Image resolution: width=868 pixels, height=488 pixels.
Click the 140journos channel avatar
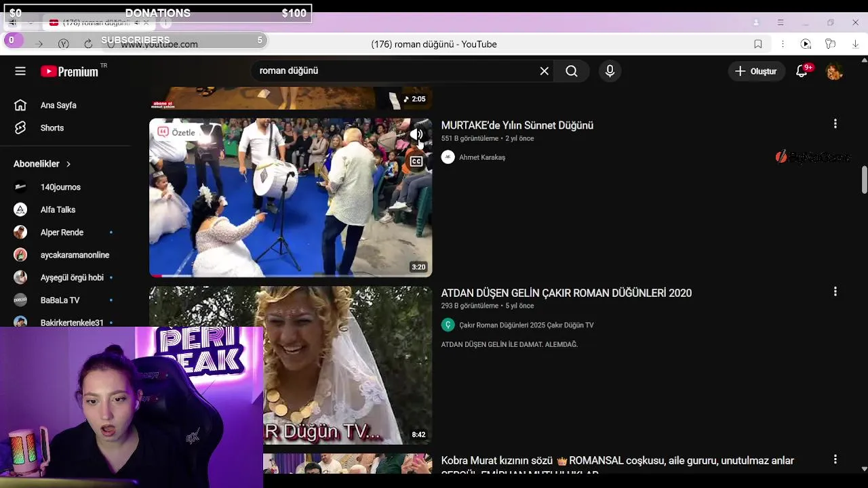click(x=20, y=187)
